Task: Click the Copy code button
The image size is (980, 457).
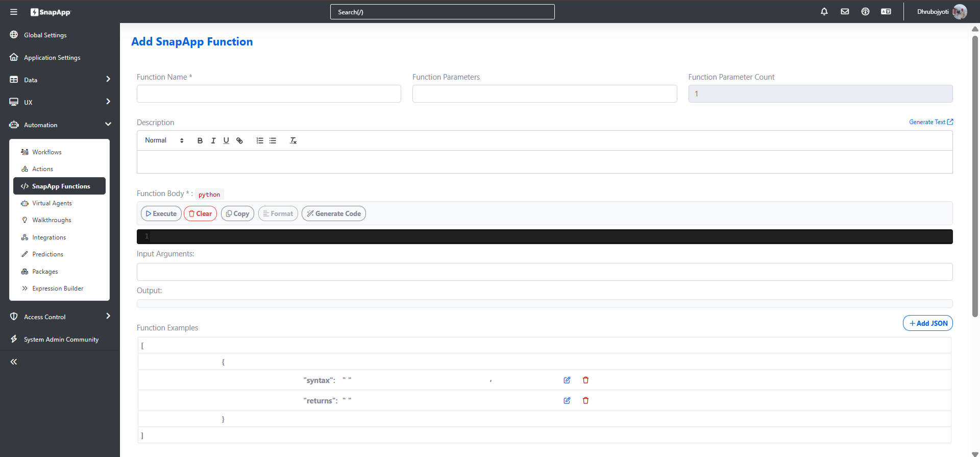Action: 237,213
